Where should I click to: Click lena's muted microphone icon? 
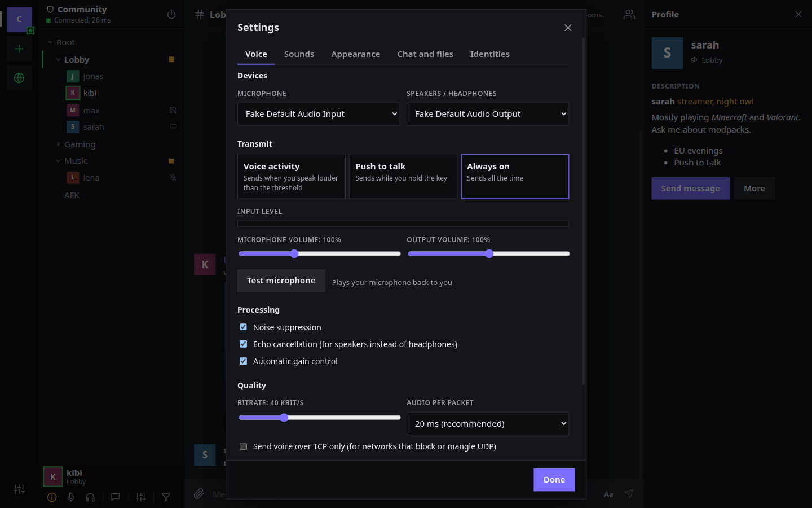(173, 178)
